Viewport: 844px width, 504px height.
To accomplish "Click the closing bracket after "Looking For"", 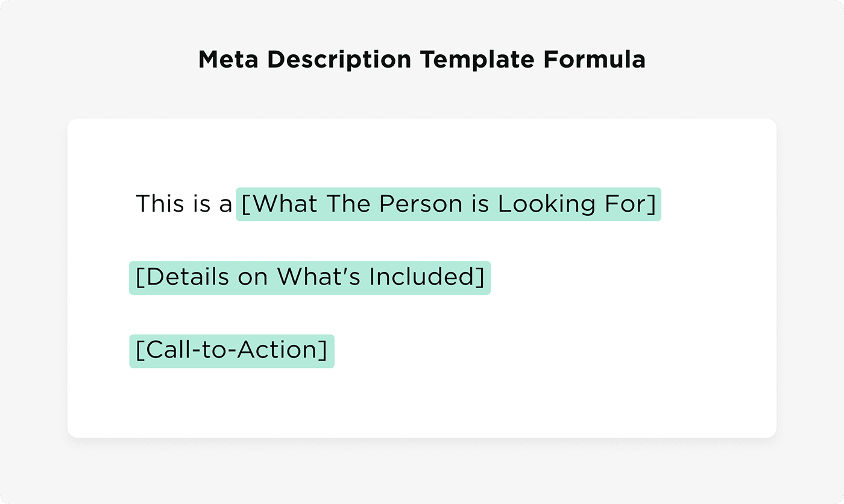I will coord(652,204).
